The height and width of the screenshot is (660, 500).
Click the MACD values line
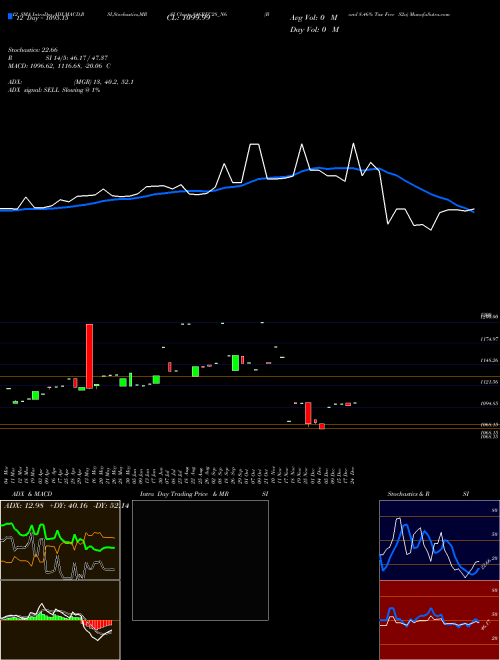click(x=59, y=66)
